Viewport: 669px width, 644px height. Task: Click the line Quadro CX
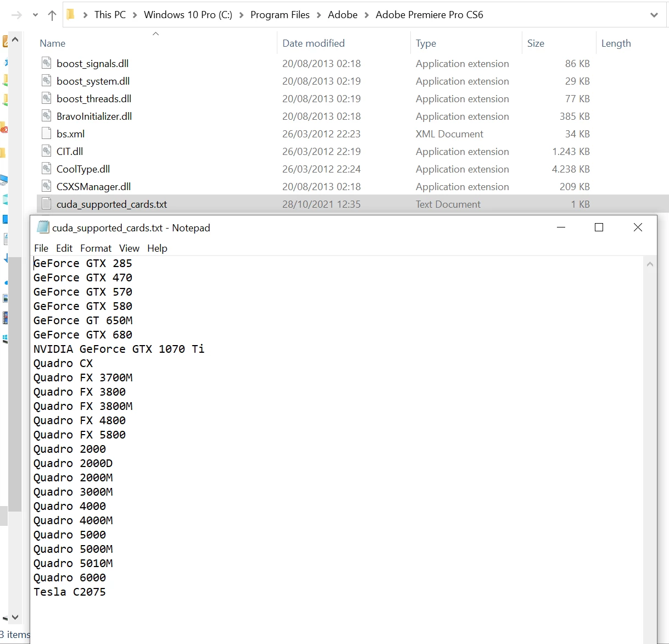pos(63,363)
